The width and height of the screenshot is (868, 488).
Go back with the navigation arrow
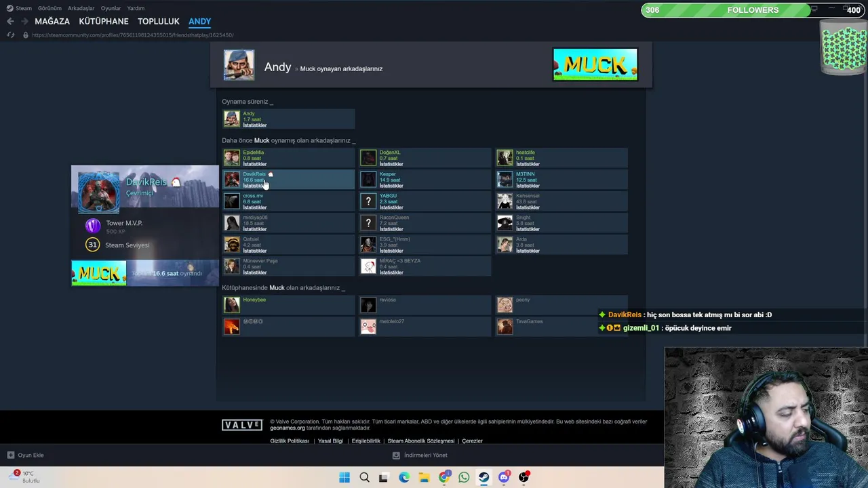click(x=10, y=22)
